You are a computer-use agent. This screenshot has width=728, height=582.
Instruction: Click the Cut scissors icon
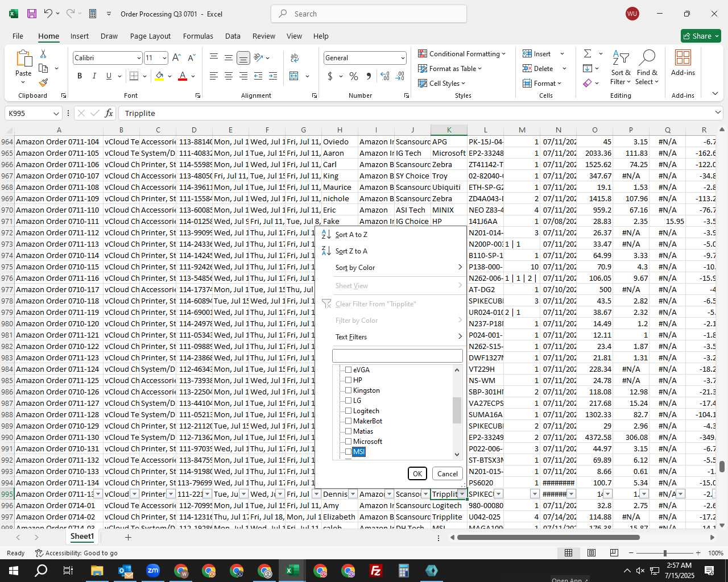(43, 53)
